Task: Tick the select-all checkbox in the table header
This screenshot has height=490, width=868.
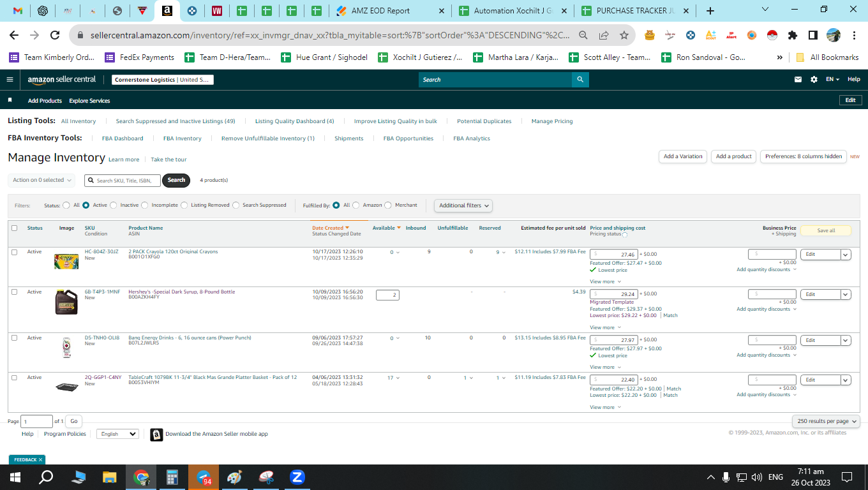Action: coord(14,228)
